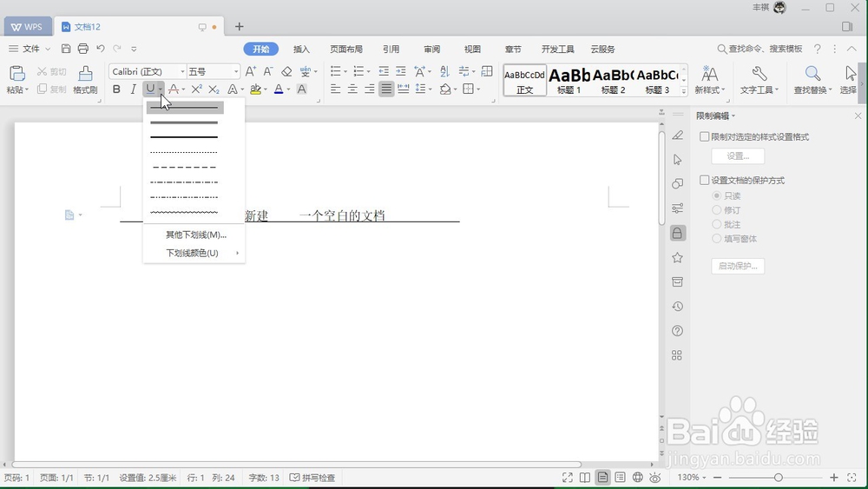The image size is (868, 489).
Task: Click the lock icon in side panel
Action: coord(677,233)
